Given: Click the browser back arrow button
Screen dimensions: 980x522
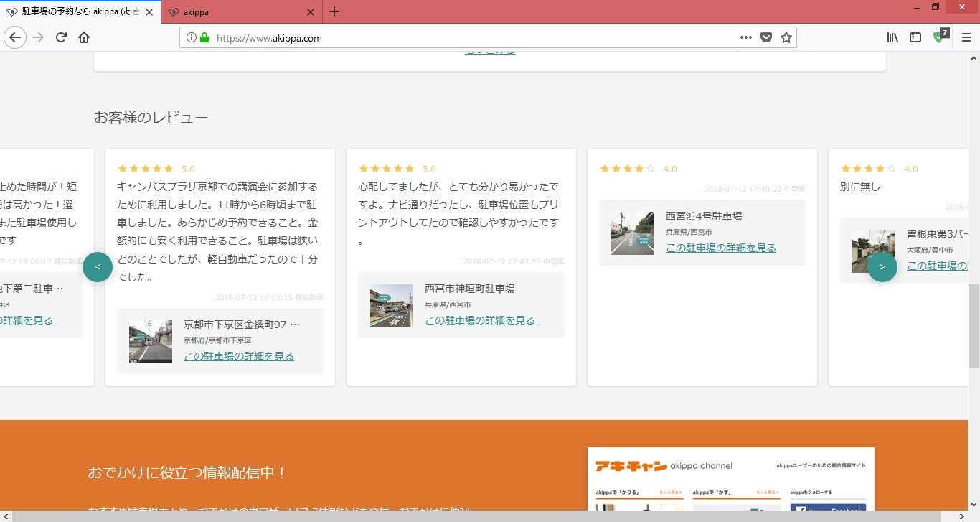Looking at the screenshot, I should (x=16, y=37).
